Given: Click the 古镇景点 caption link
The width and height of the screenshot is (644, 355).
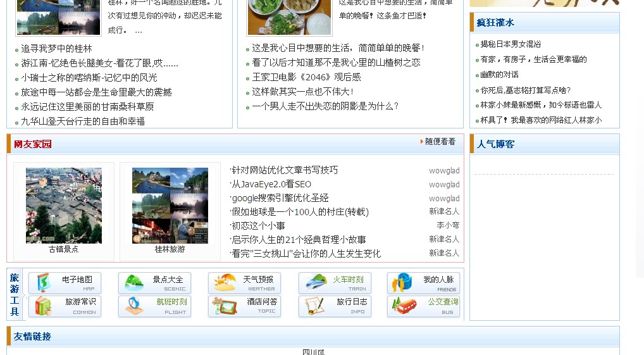Looking at the screenshot, I should click(64, 249).
